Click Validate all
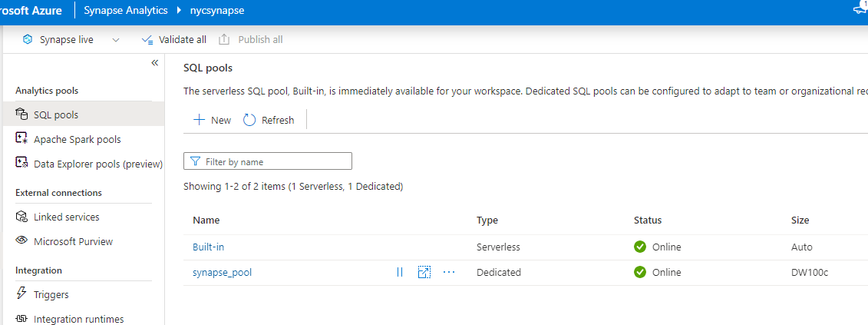The image size is (868, 325). [173, 39]
